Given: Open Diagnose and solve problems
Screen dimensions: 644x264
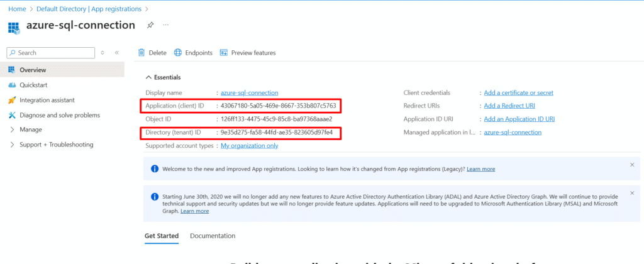Looking at the screenshot, I should [x=60, y=115].
